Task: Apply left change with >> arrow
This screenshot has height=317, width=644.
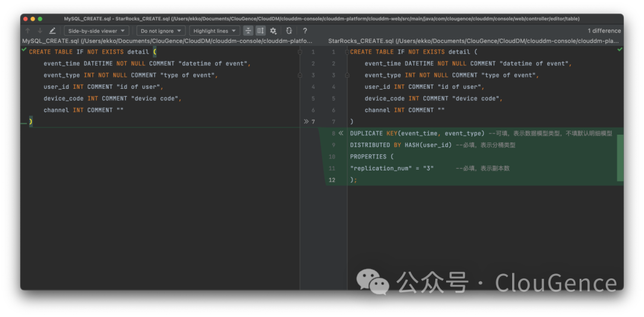Action: 306,122
